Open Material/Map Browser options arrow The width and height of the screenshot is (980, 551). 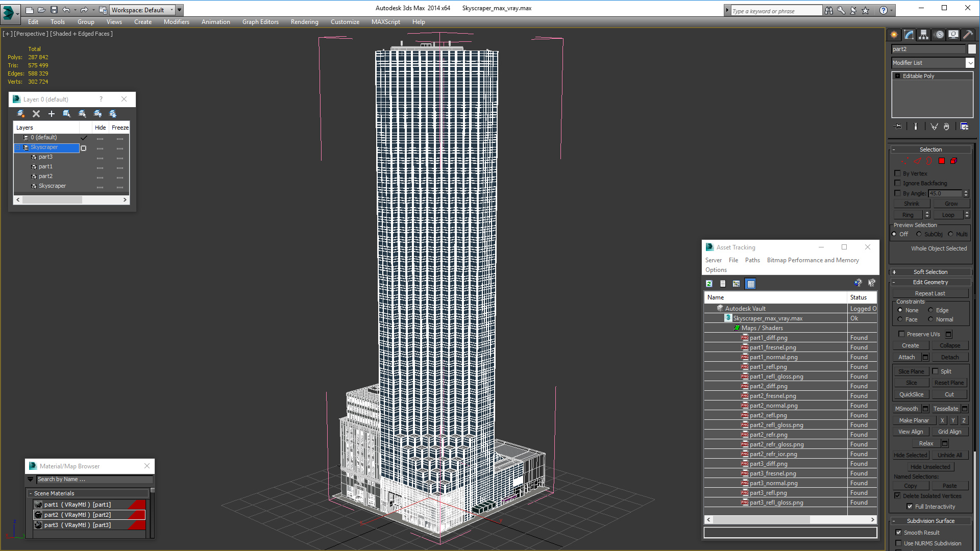31,480
